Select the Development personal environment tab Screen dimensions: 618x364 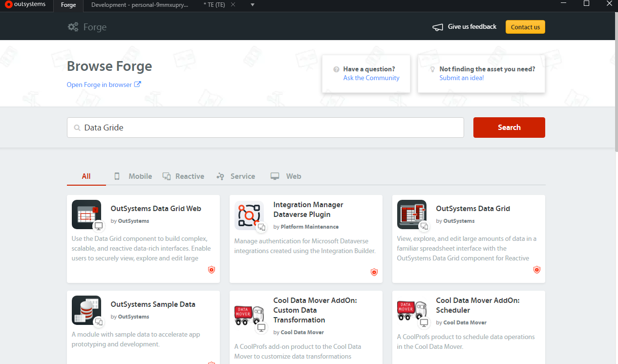140,5
